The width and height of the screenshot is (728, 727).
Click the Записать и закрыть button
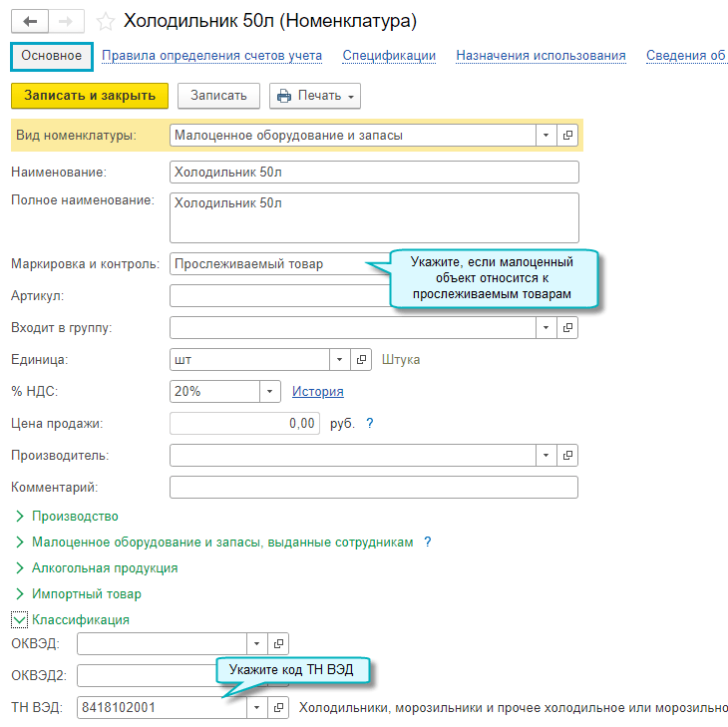90,96
